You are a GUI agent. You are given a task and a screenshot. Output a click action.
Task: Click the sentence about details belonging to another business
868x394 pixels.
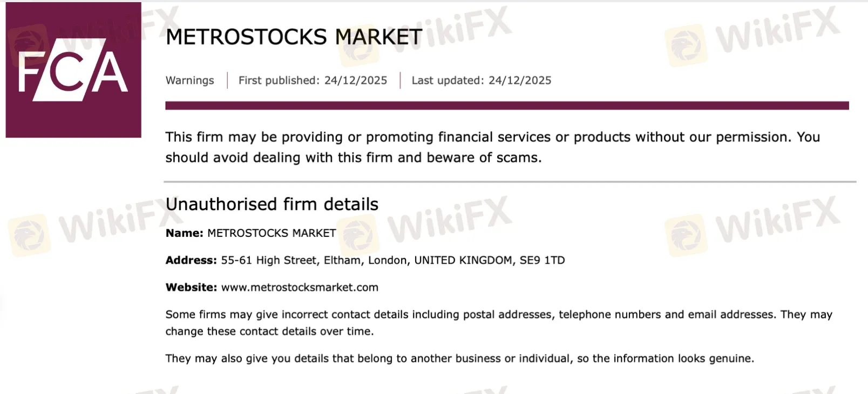(x=459, y=358)
